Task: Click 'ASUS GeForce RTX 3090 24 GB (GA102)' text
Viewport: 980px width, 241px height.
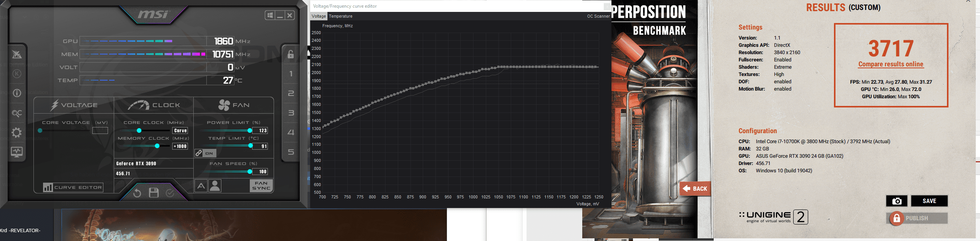Action: pos(799,156)
